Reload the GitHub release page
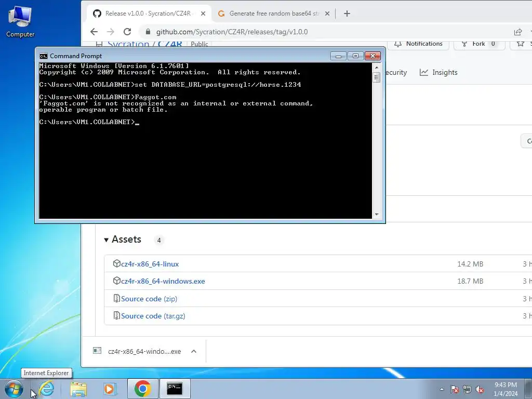Viewport: 532px width, 399px height. (127, 32)
